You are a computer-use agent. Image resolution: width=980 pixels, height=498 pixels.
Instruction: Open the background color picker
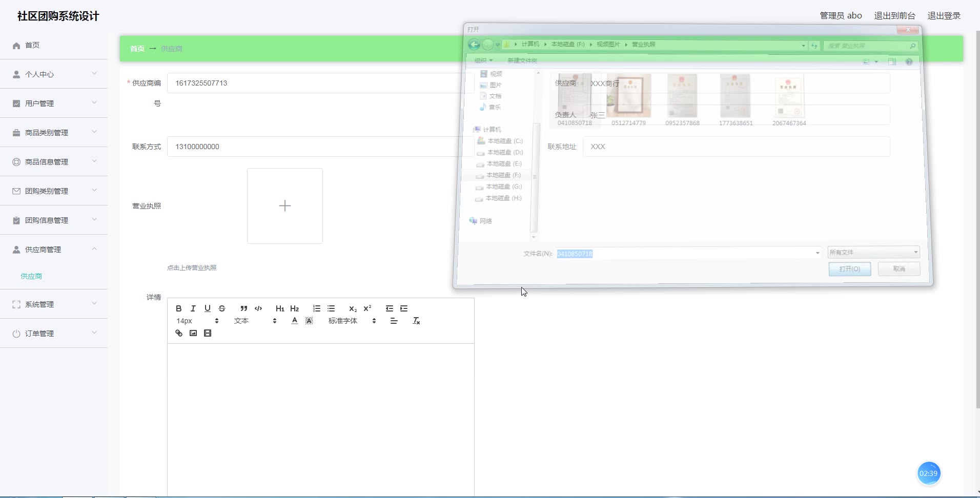[309, 321]
